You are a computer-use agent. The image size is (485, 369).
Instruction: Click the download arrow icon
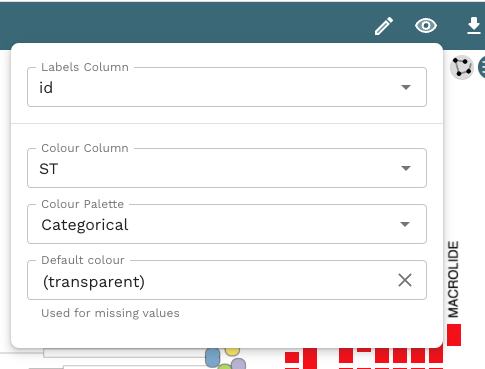pyautogui.click(x=474, y=26)
